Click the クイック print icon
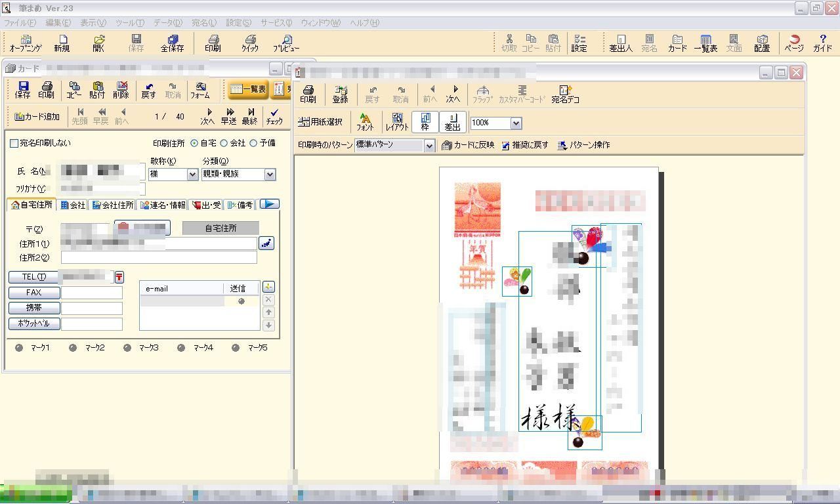Screen dimensions: 840x504 pyautogui.click(x=250, y=43)
